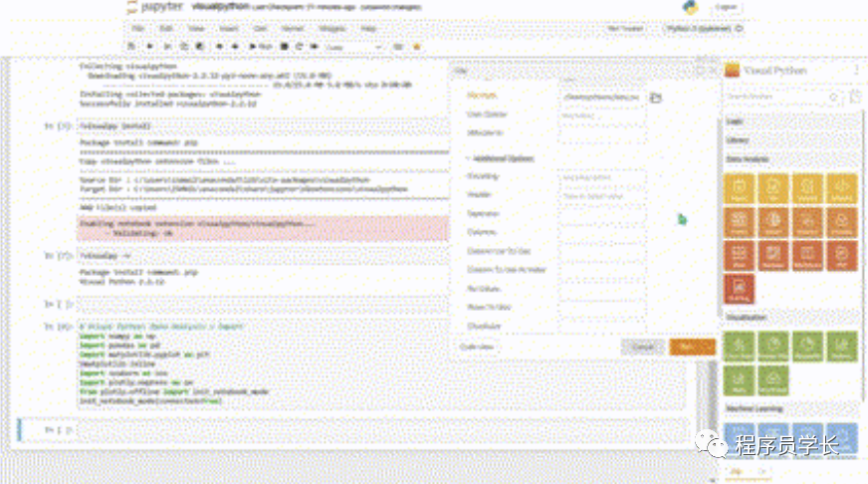
Task: Open the Widgets menu
Action: pyautogui.click(x=332, y=28)
